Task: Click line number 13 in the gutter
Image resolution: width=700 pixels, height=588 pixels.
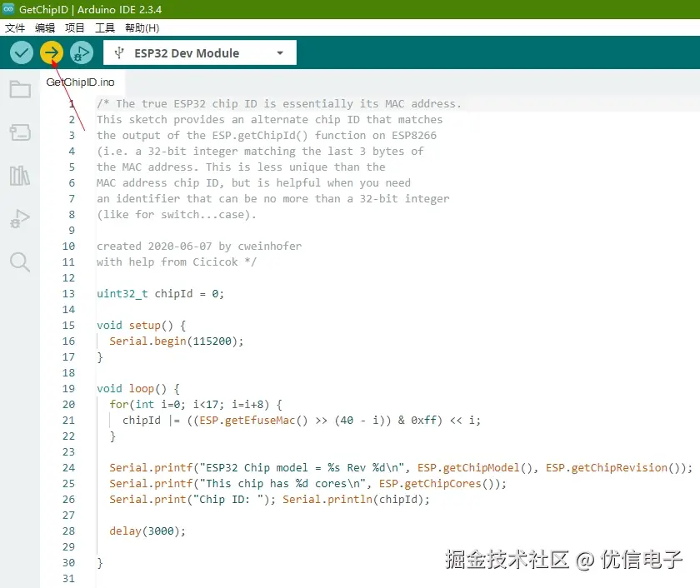Action: 68,293
